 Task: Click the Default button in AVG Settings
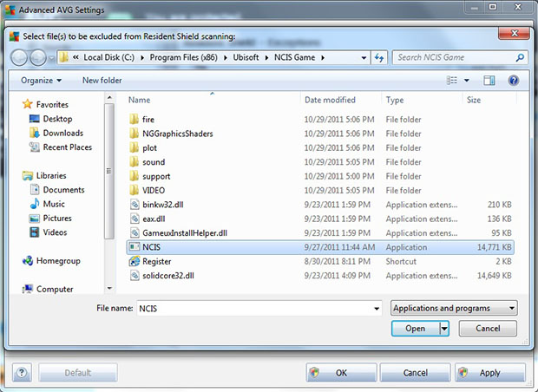(x=78, y=372)
